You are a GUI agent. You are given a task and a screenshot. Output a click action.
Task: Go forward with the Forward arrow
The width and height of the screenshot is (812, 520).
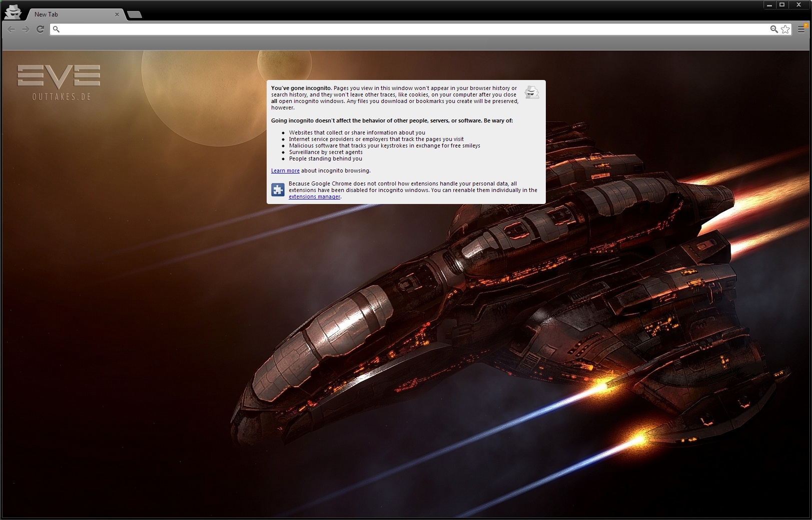[x=26, y=29]
